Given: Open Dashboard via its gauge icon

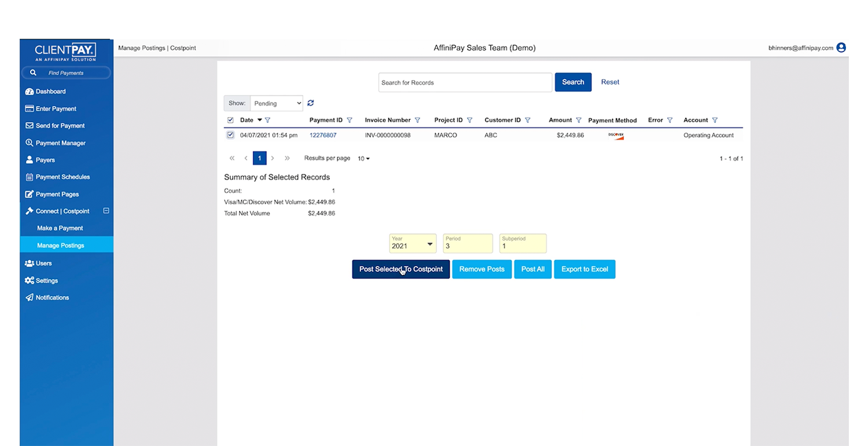Looking at the screenshot, I should click(x=30, y=92).
